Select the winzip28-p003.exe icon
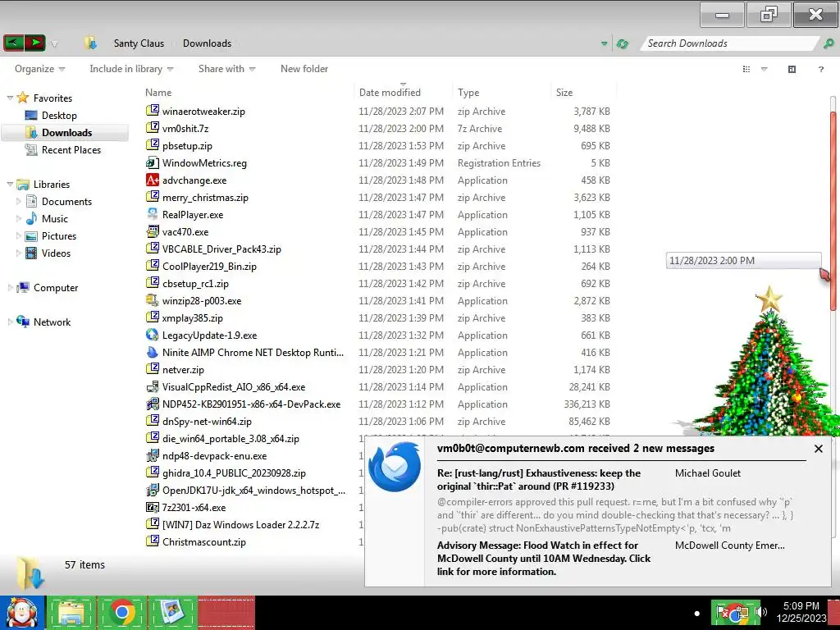840x630 pixels. pos(153,300)
